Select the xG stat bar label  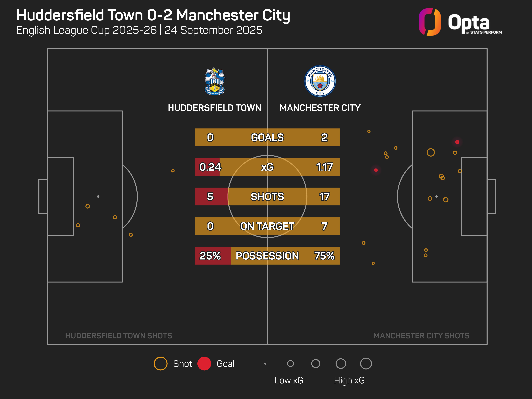pyautogui.click(x=267, y=167)
